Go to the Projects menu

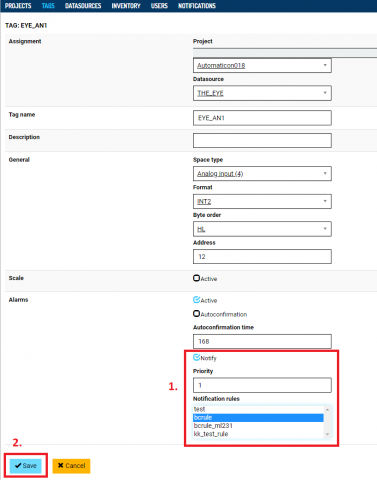(x=18, y=6)
